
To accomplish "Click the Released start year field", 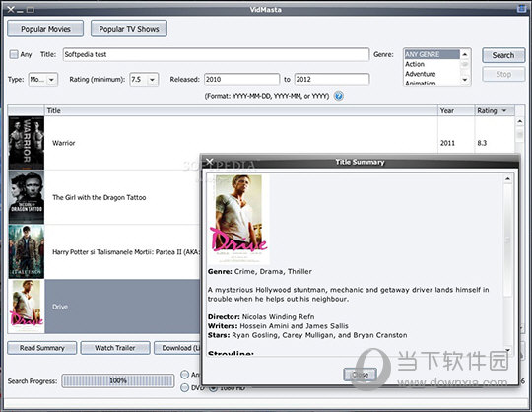I will coord(242,80).
